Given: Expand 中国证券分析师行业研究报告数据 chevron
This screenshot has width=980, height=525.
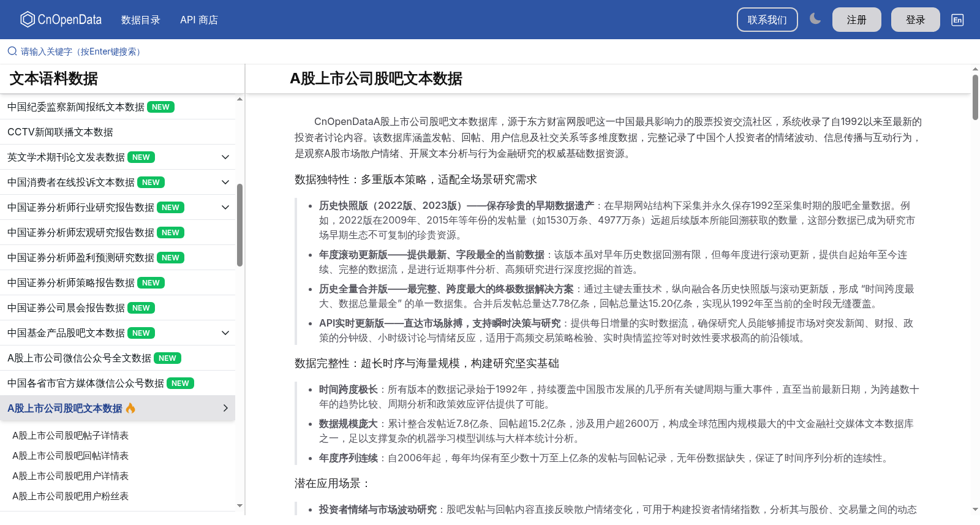Looking at the screenshot, I should 225,207.
